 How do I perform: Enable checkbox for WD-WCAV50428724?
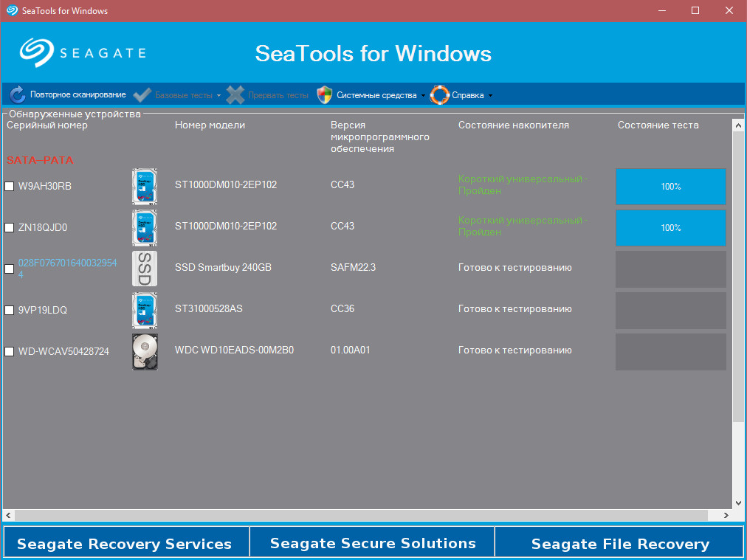coord(9,351)
